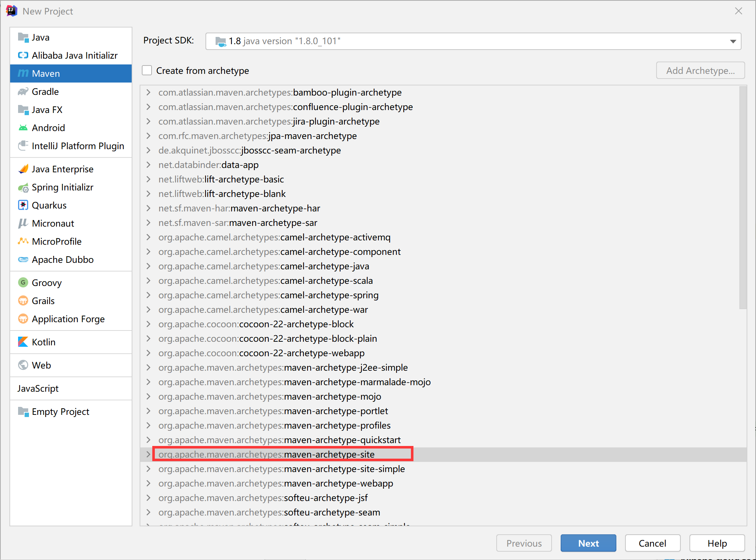This screenshot has height=560, width=756.
Task: Select Gradle project type label
Action: click(45, 92)
